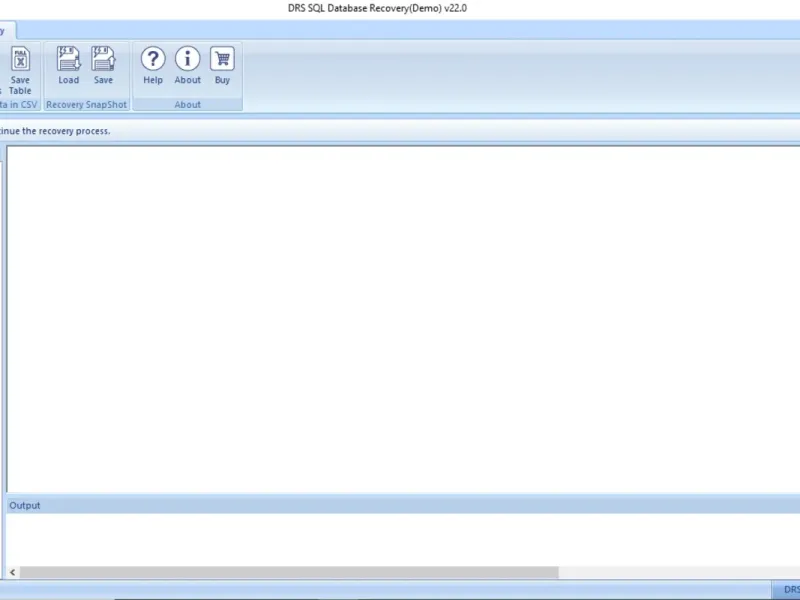The height and width of the screenshot is (600, 800).
Task: Open the Help button
Action: 153,66
